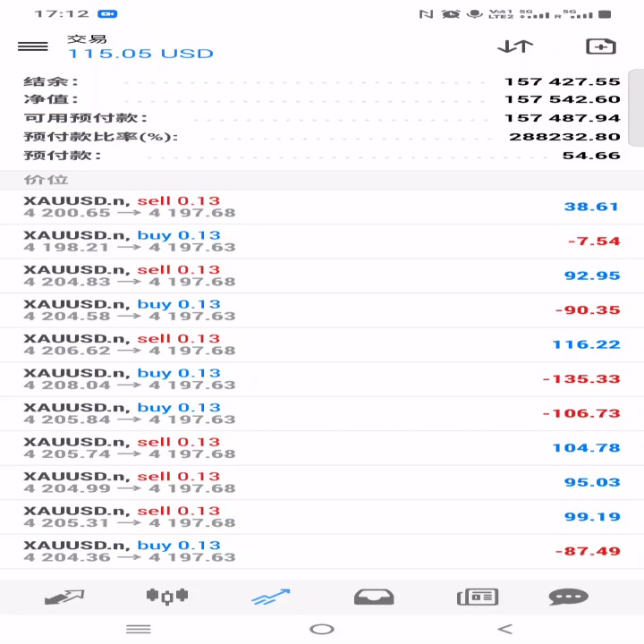
Task: Tap Android recent apps button
Action: coord(139,629)
